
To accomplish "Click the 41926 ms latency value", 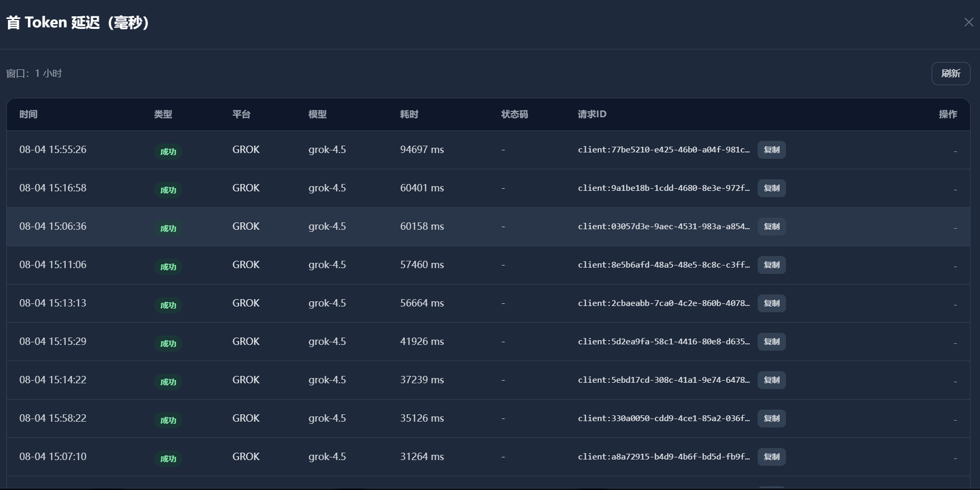I will (x=422, y=342).
